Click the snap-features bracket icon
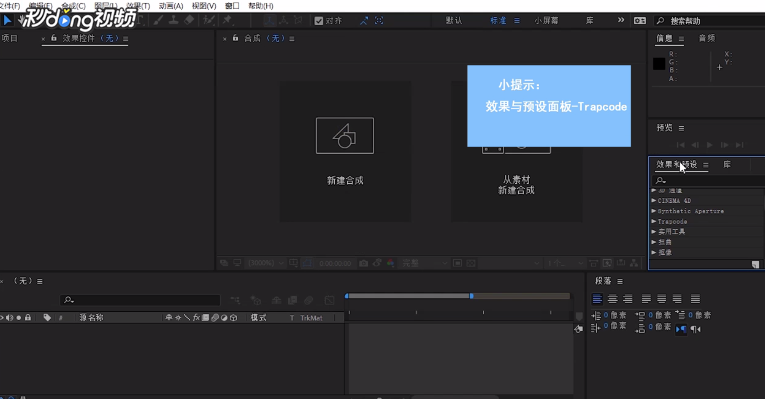This screenshot has width=765, height=399. click(x=379, y=20)
